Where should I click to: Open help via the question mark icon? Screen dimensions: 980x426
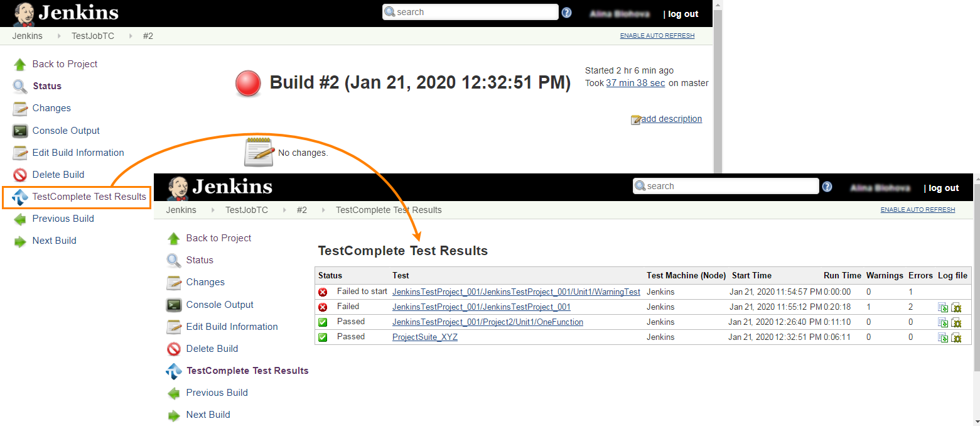point(566,12)
